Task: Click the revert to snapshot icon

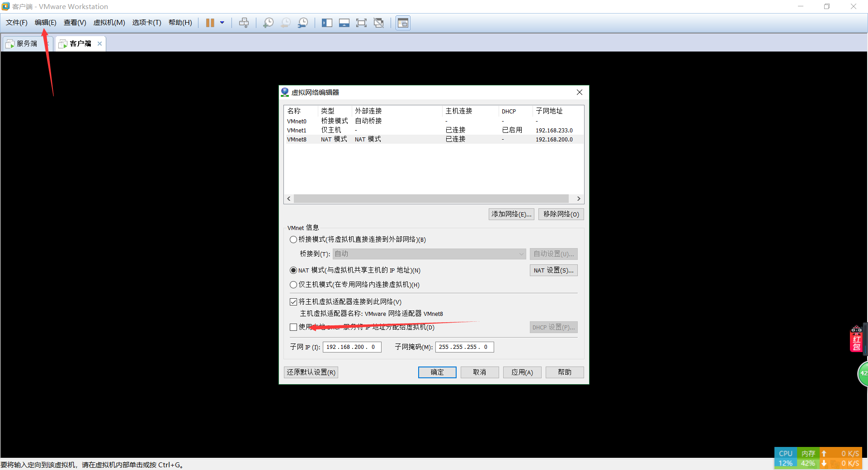Action: pos(286,23)
